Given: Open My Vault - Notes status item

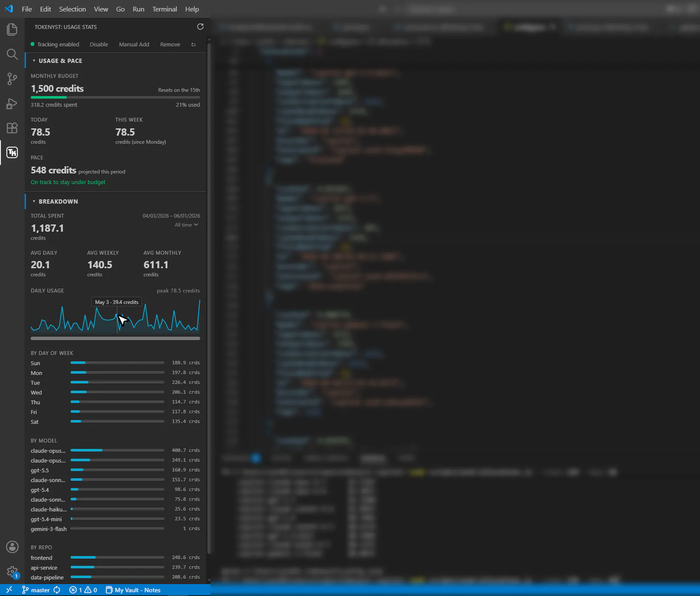Looking at the screenshot, I should click(133, 590).
